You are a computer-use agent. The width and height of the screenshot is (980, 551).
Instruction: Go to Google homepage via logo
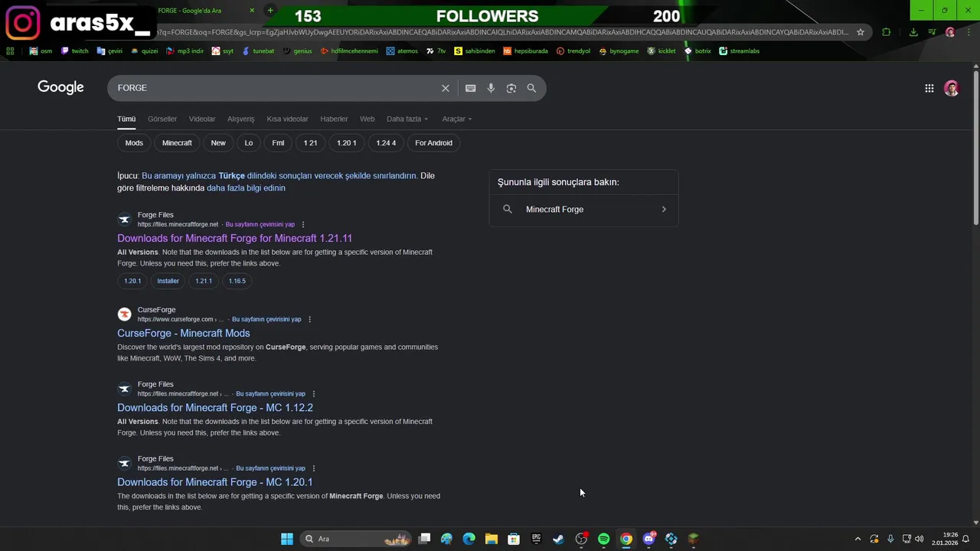60,87
